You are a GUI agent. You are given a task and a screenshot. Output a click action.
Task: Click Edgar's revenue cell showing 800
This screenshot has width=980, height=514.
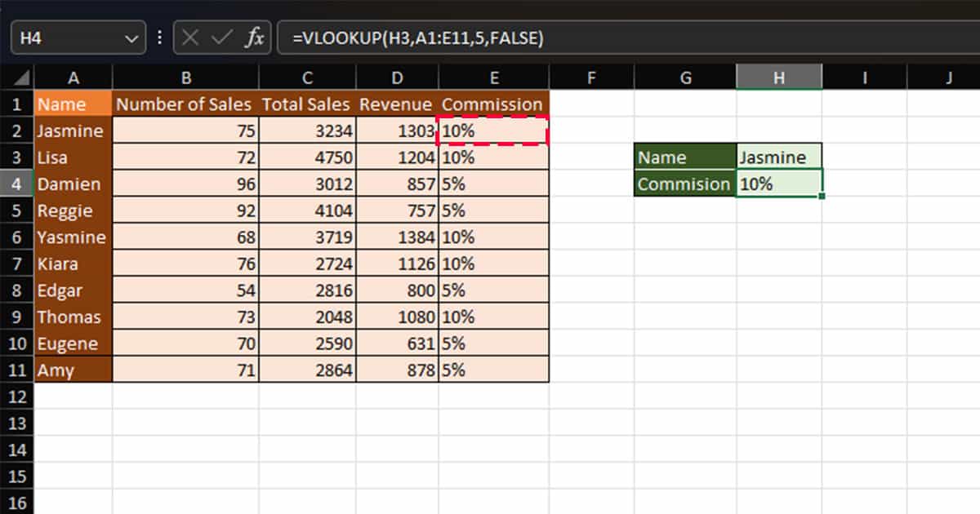397,290
